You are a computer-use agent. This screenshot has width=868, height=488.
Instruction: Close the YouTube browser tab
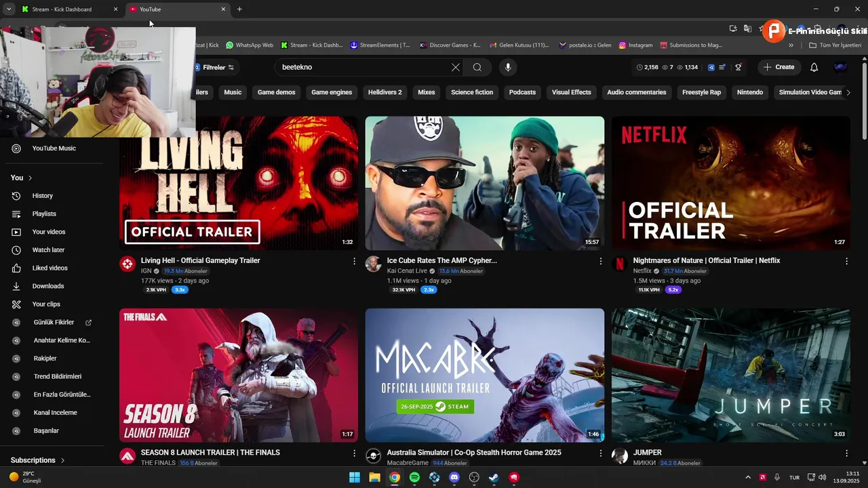pos(223,9)
